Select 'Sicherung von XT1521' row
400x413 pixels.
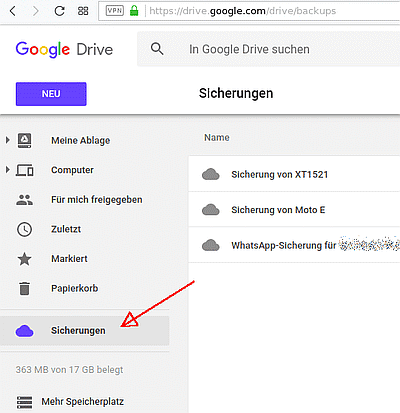[294, 174]
